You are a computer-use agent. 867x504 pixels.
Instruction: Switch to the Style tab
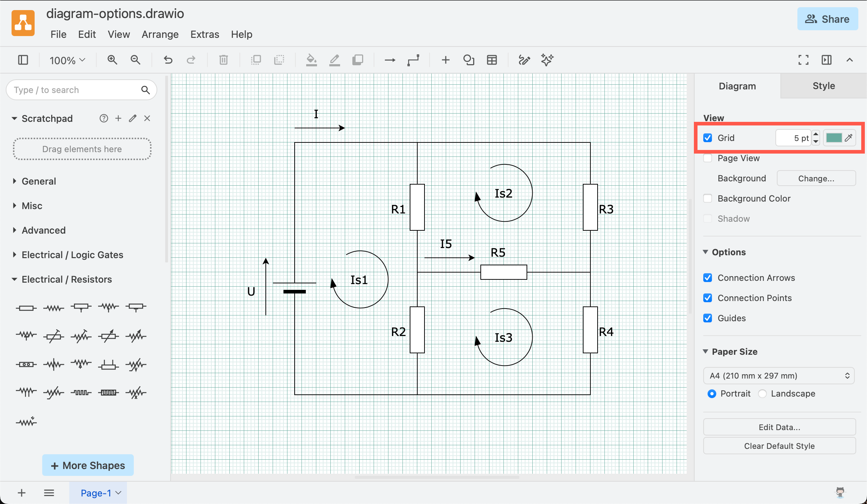(x=824, y=86)
